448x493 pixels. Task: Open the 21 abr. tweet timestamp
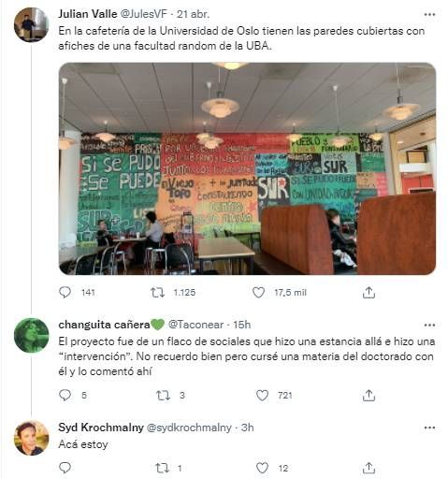[193, 14]
